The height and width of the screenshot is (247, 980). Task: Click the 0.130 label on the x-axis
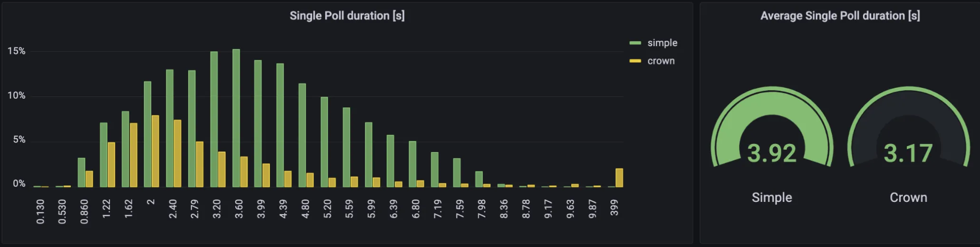point(40,211)
